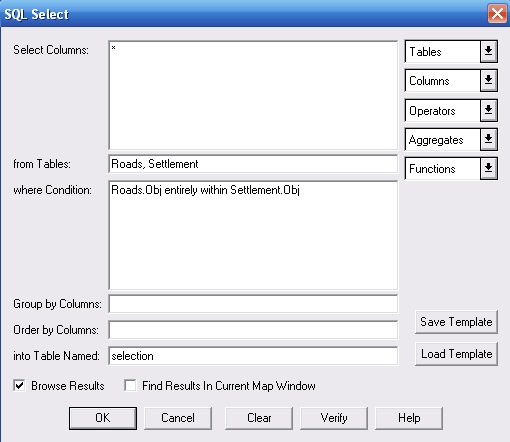Verify the SQL query syntax
The image size is (510, 442).
point(334,418)
